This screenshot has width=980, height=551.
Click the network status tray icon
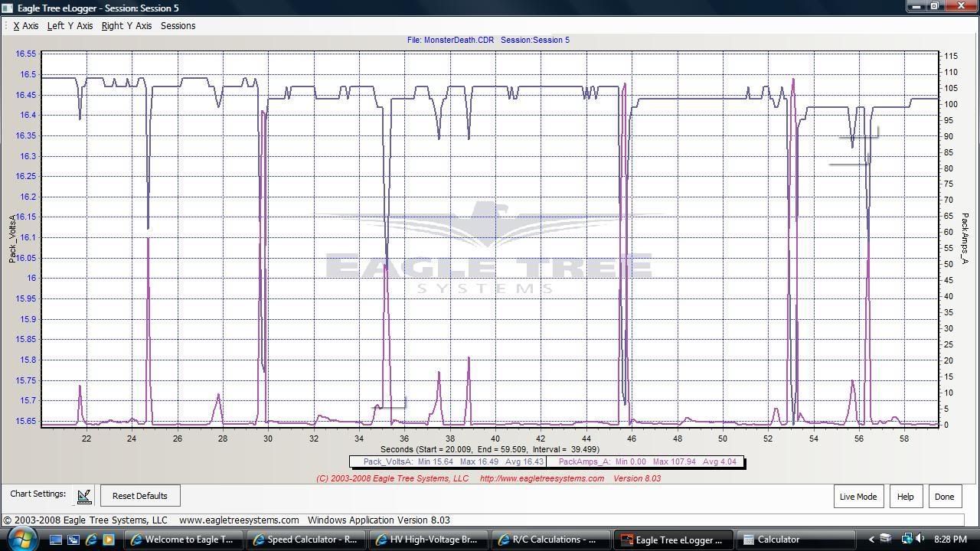pos(906,539)
